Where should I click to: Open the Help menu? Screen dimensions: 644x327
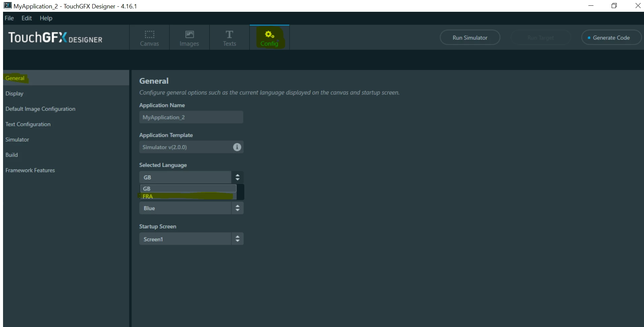(46, 18)
